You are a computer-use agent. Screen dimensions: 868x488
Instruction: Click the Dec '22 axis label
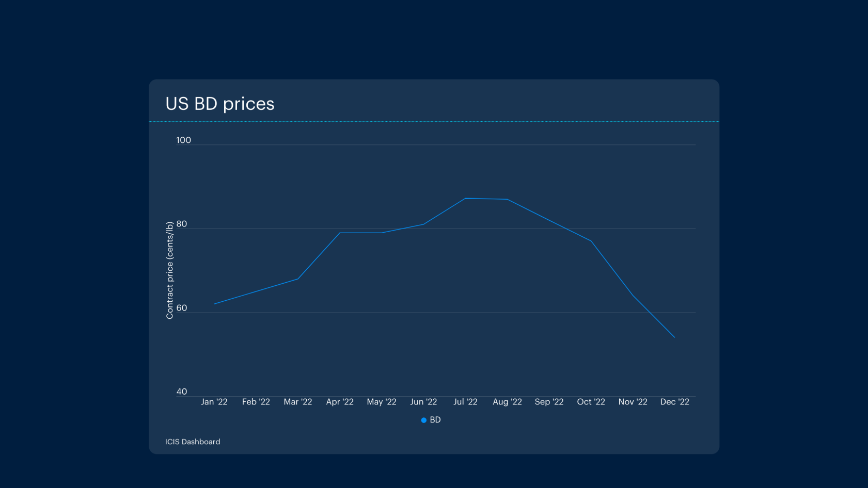674,402
